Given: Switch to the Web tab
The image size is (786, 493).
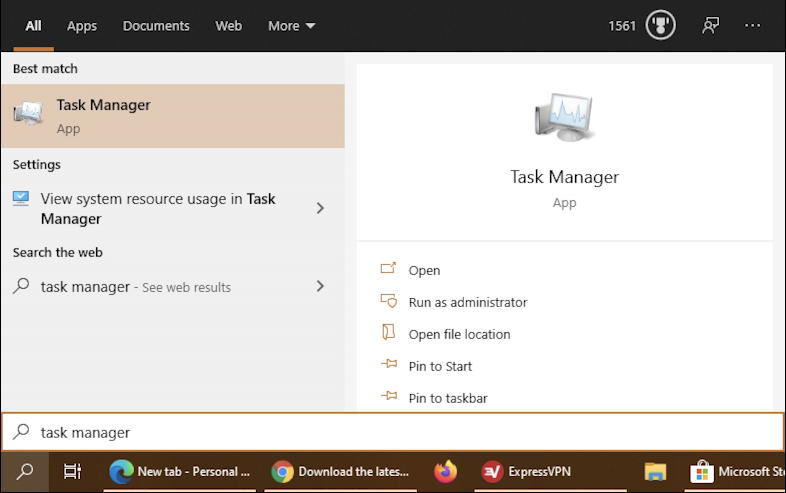Looking at the screenshot, I should 229,26.
